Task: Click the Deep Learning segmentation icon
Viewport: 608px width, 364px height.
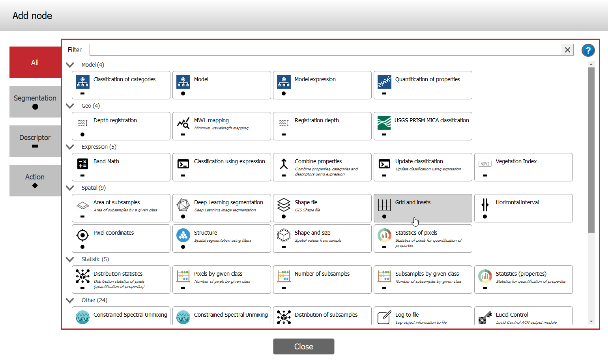Action: tap(183, 205)
